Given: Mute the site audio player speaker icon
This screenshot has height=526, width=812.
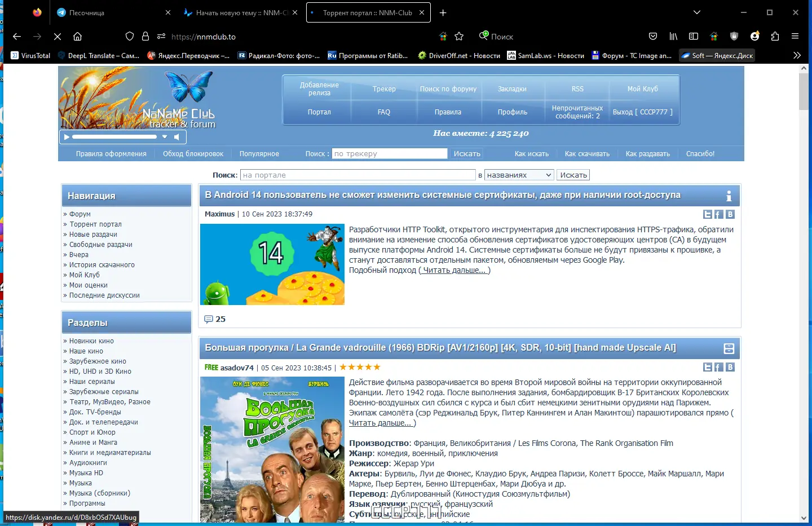Looking at the screenshot, I should coord(177,137).
